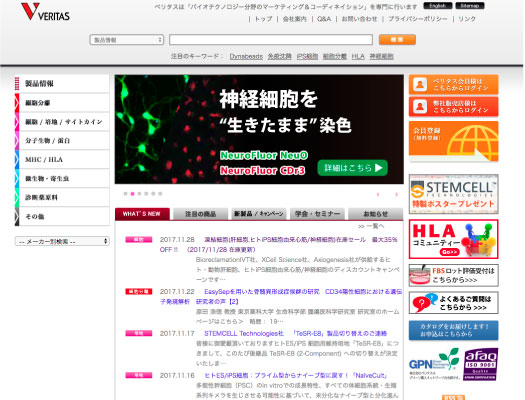Switch to 学会・セミナー tab
Image resolution: width=525 pixels, height=400 pixels.
tap(317, 214)
